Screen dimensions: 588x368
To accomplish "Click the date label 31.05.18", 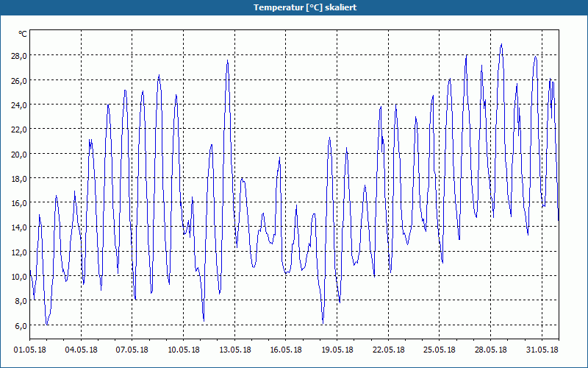I will tap(542, 350).
